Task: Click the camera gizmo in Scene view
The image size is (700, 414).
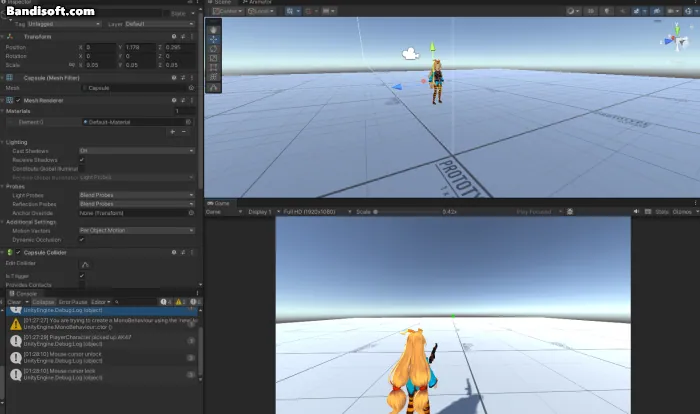Action: [410, 54]
